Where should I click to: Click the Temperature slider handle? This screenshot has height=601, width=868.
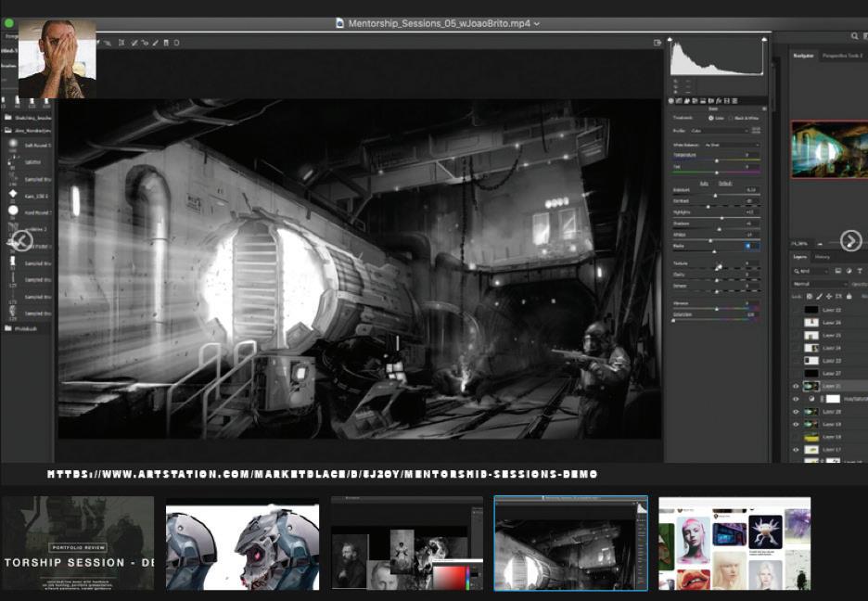pos(716,160)
